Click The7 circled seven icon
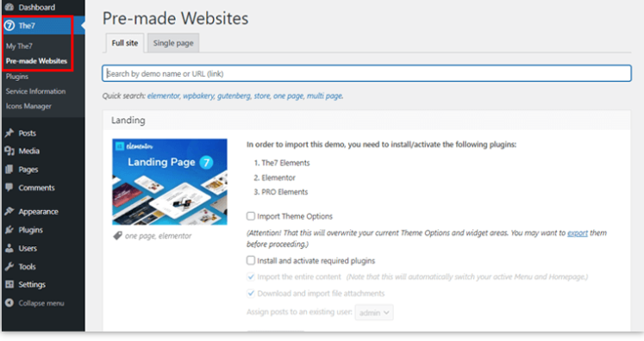The height and width of the screenshot is (341, 644). click(x=9, y=26)
